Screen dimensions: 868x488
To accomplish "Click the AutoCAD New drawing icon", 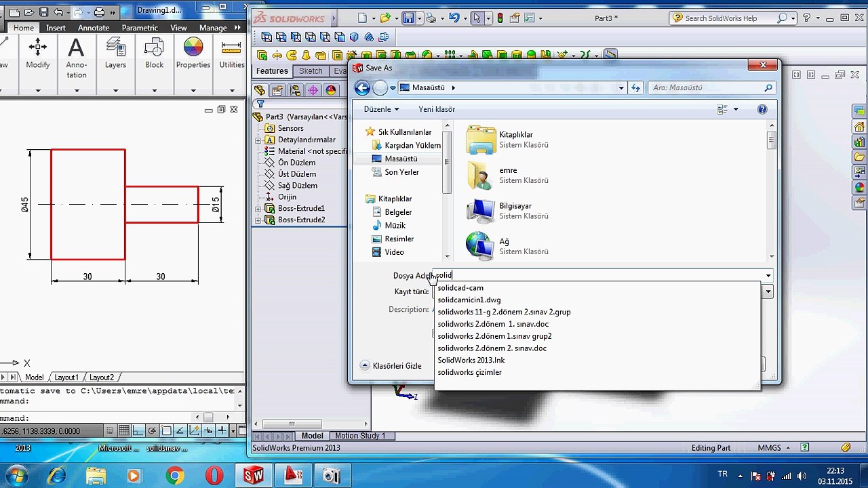I will pyautogui.click(x=14, y=12).
